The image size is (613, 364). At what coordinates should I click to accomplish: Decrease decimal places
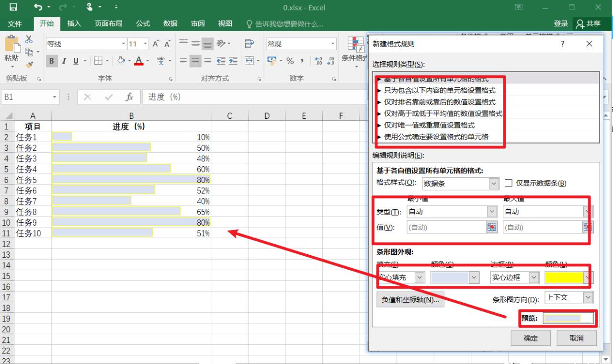click(x=330, y=61)
